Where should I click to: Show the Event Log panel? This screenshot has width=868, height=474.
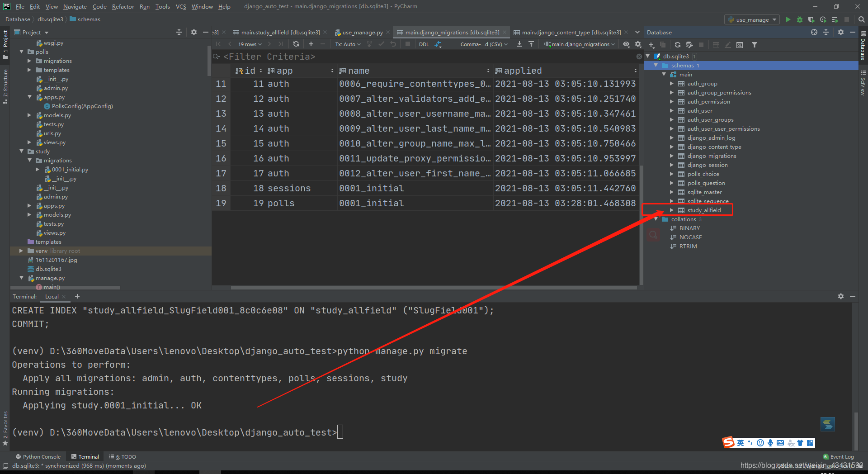[838, 456]
